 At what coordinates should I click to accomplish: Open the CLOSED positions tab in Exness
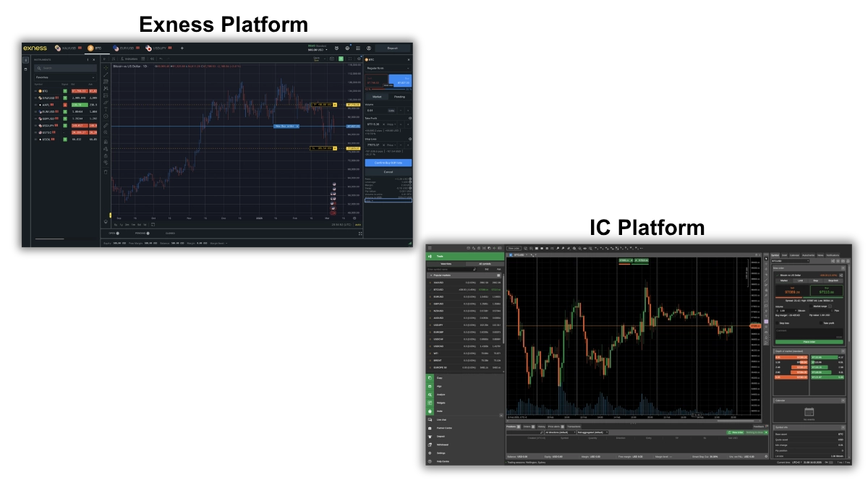point(170,233)
